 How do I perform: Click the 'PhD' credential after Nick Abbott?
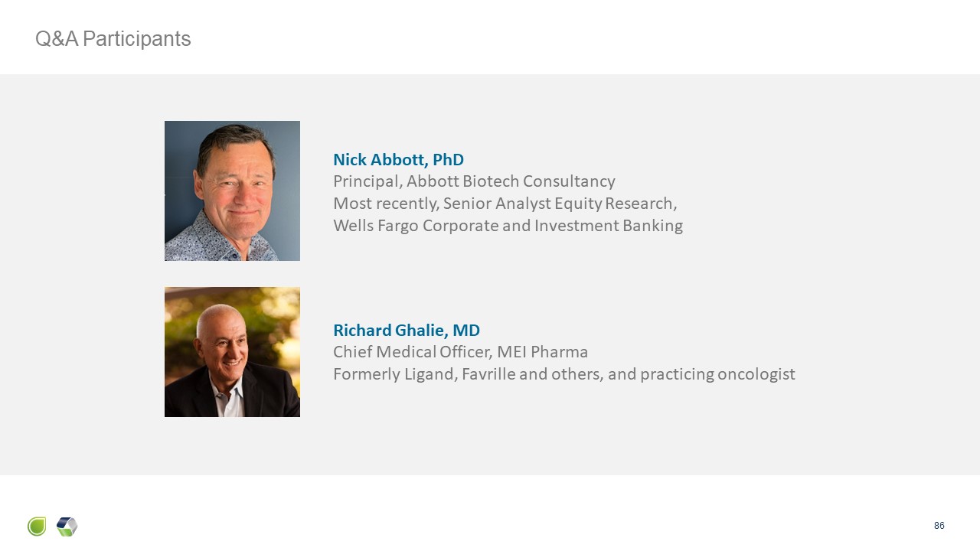[x=448, y=160]
